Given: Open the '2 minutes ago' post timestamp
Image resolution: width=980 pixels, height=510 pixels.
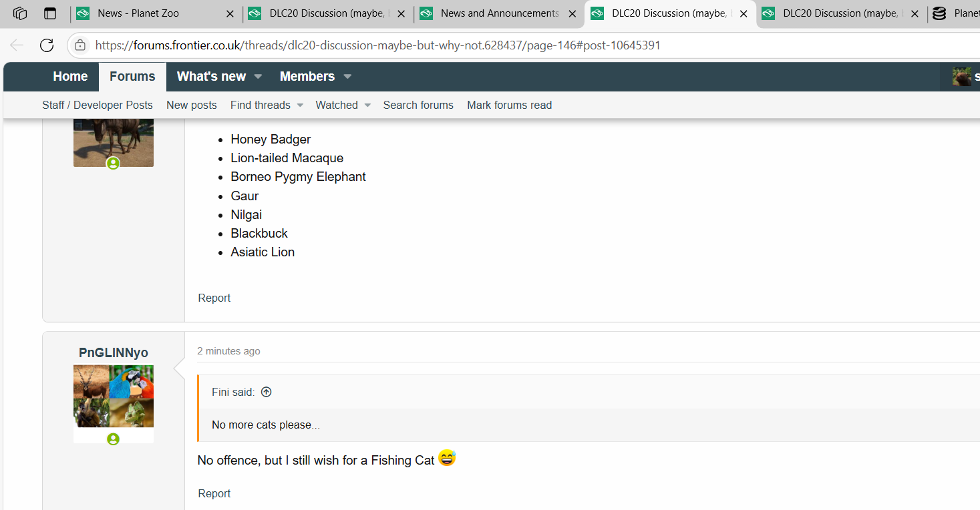Looking at the screenshot, I should [228, 351].
